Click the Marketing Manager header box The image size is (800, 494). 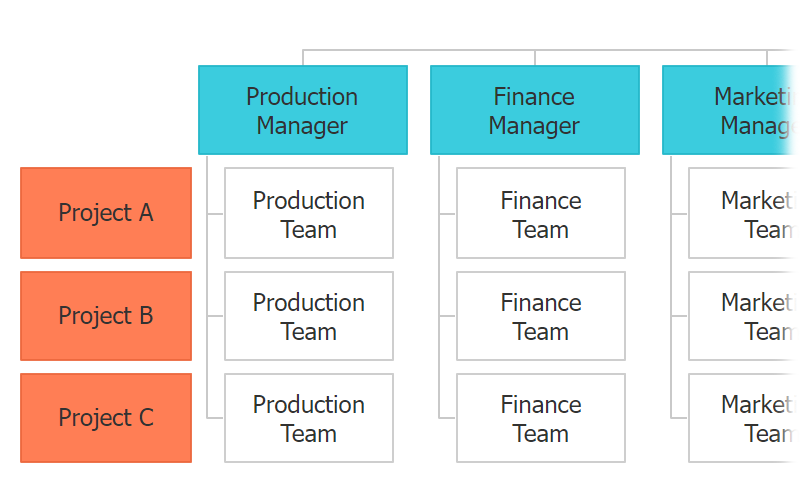pos(732,111)
